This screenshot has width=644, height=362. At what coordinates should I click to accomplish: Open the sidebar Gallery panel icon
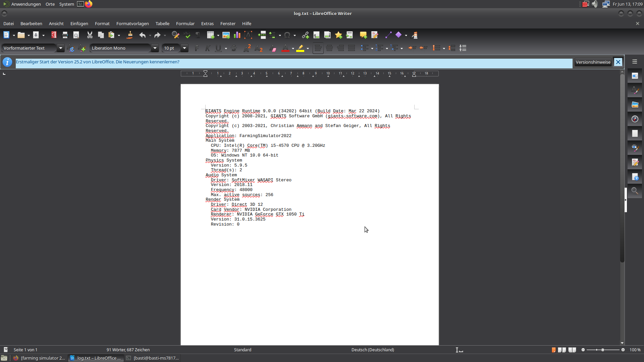click(x=635, y=105)
